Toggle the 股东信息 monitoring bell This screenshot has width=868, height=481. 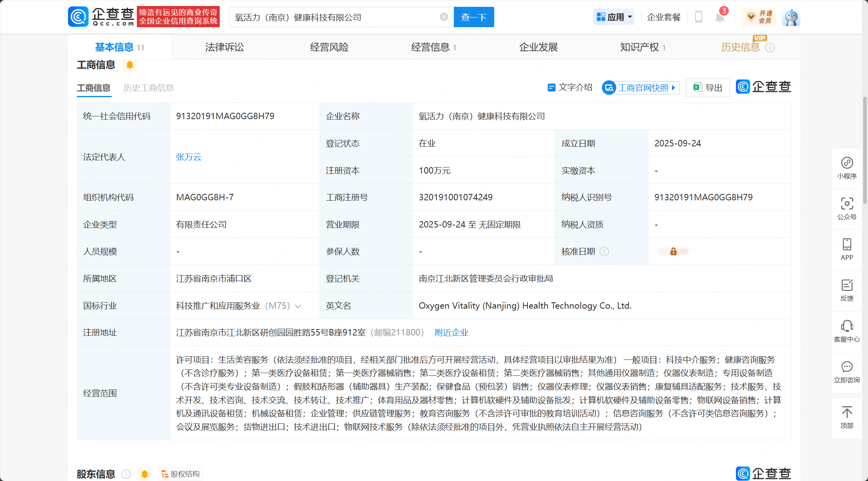click(x=144, y=474)
